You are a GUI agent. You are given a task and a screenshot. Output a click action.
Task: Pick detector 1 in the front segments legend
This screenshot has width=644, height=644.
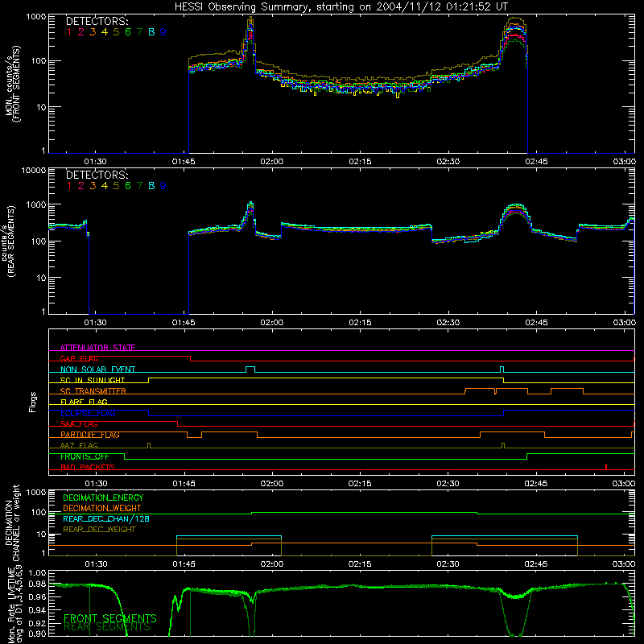[x=69, y=32]
